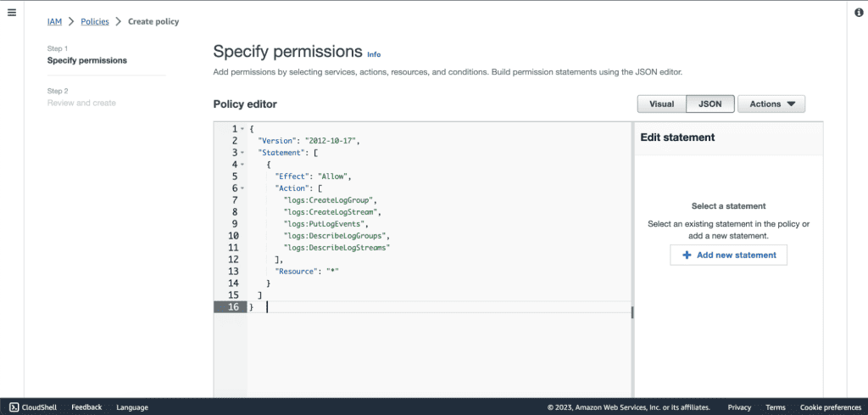
Task: Click the editor panel splitter handle
Action: pyautogui.click(x=632, y=312)
